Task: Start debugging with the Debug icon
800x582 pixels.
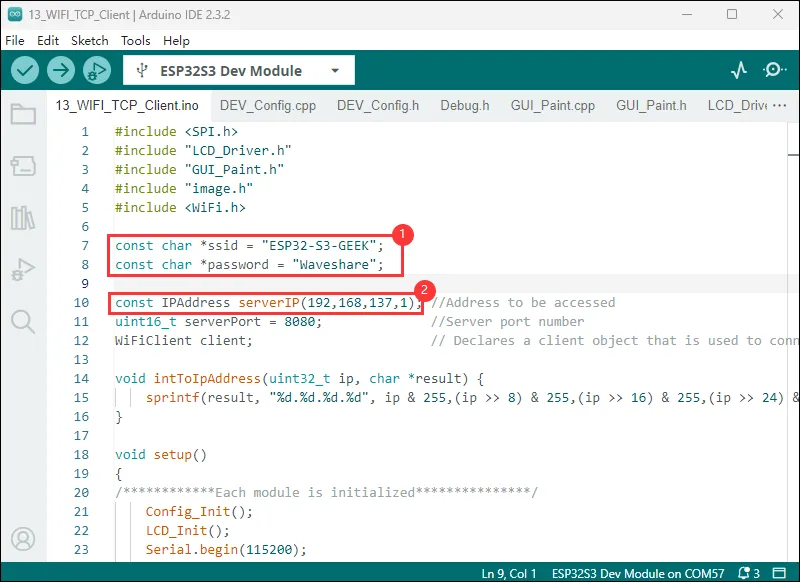Action: click(x=96, y=70)
